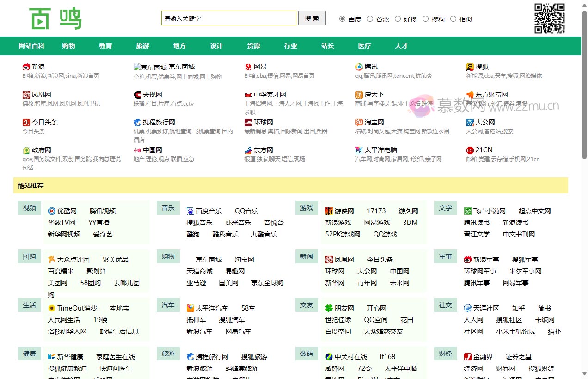Click the Sina (新浪) site icon
The image size is (588, 379).
pyautogui.click(x=25, y=66)
